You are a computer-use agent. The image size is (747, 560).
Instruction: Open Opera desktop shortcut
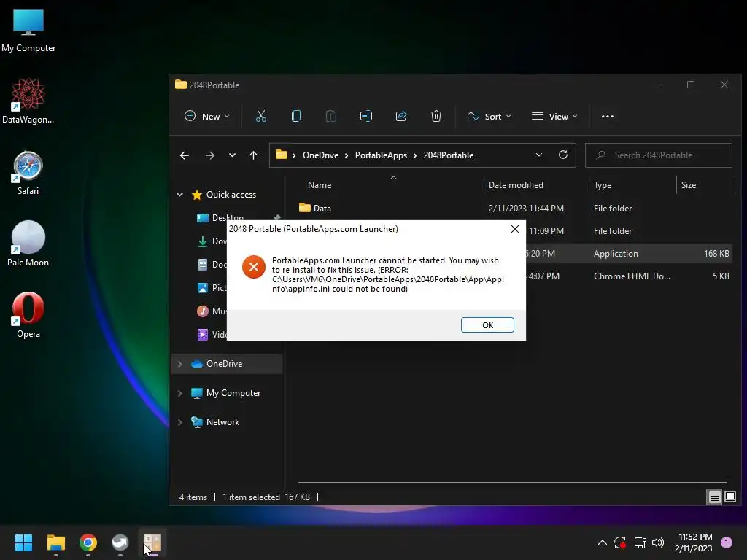28,316
